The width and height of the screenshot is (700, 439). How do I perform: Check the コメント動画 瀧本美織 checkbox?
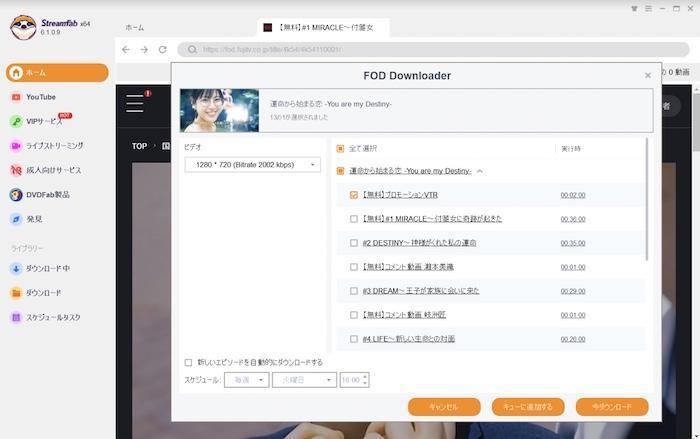354,267
